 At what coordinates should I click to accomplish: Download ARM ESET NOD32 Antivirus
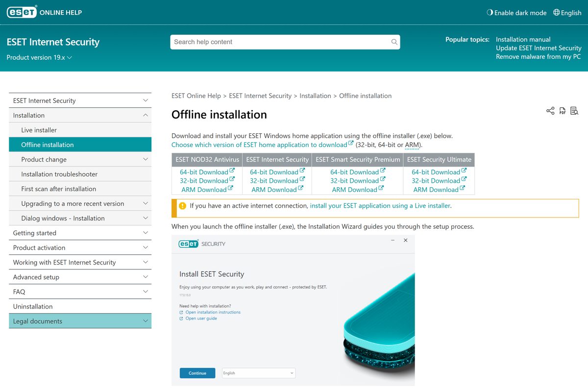click(207, 190)
